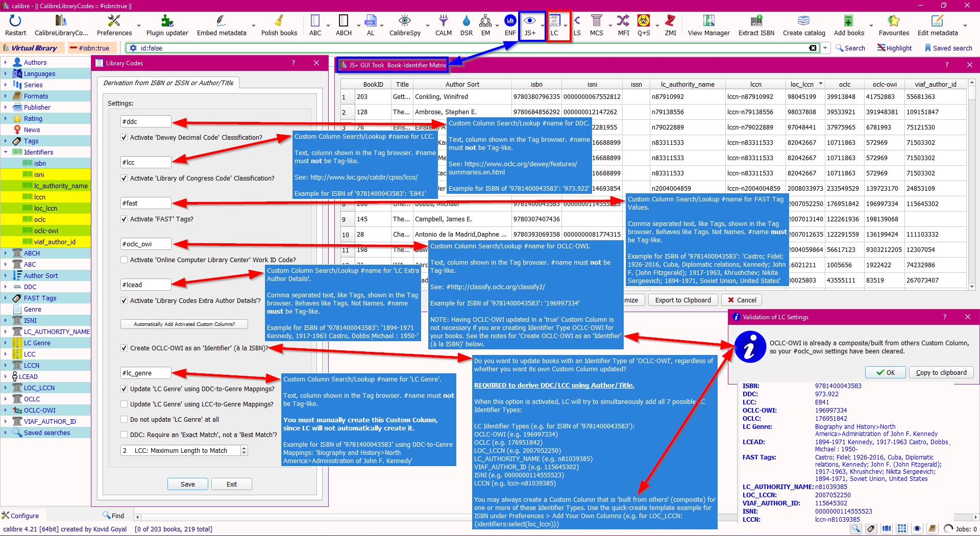Click the Restart toolbar icon

(x=15, y=21)
